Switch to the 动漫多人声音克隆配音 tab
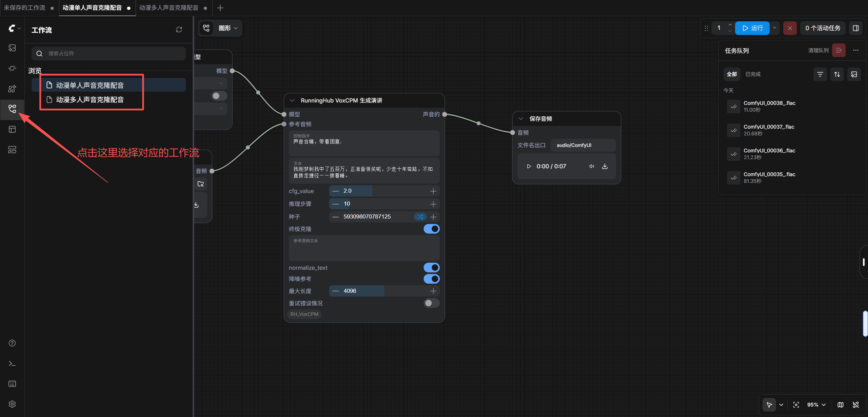The height and width of the screenshot is (417, 868). [169, 8]
